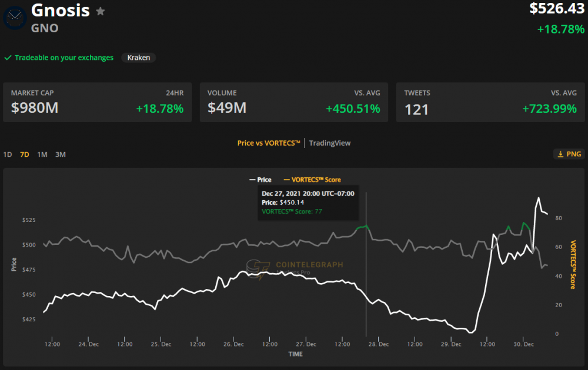Click the 26. Dec date tick
Image resolution: width=588 pixels, height=370 pixels.
233,344
